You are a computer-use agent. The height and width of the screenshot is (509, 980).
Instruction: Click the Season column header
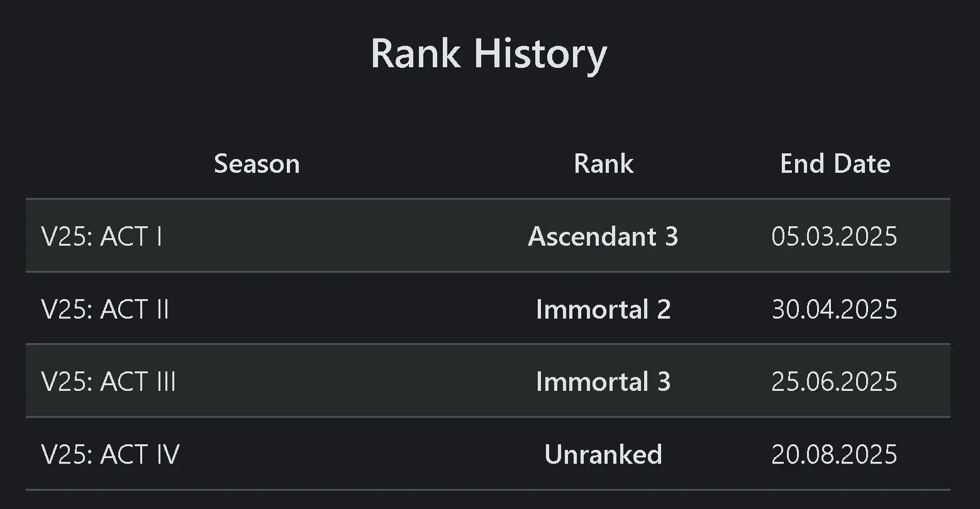point(257,164)
